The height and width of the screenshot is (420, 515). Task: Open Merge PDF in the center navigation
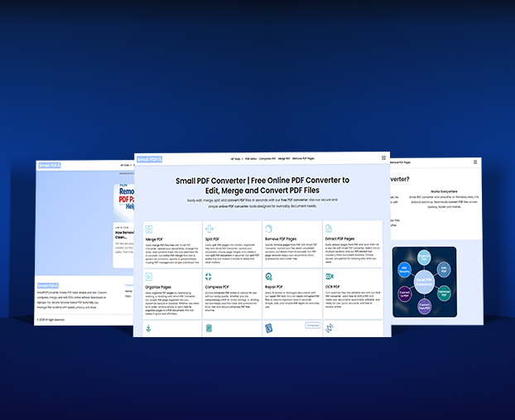tap(284, 158)
